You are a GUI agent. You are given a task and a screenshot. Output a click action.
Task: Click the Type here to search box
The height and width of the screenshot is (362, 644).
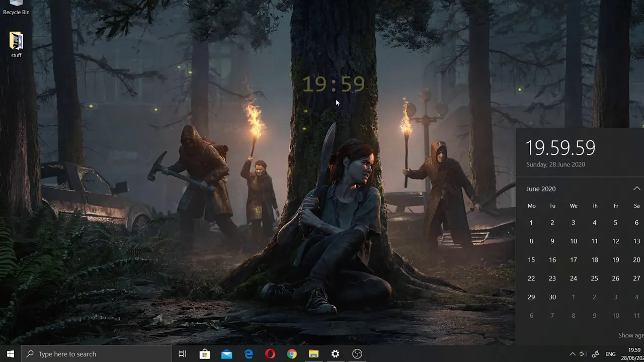[97, 354]
